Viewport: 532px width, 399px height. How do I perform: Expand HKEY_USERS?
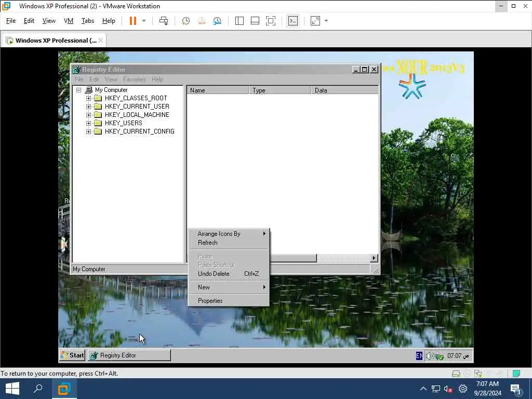(x=88, y=123)
